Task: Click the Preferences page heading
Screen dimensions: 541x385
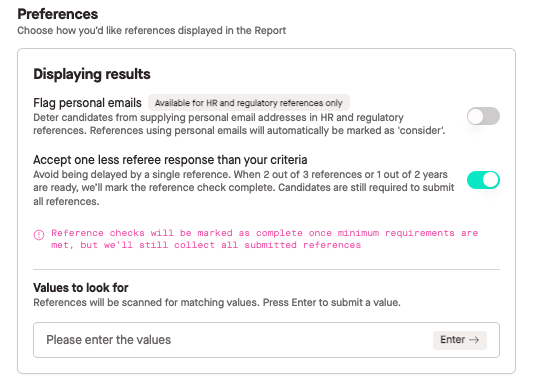Action: pyautogui.click(x=58, y=14)
